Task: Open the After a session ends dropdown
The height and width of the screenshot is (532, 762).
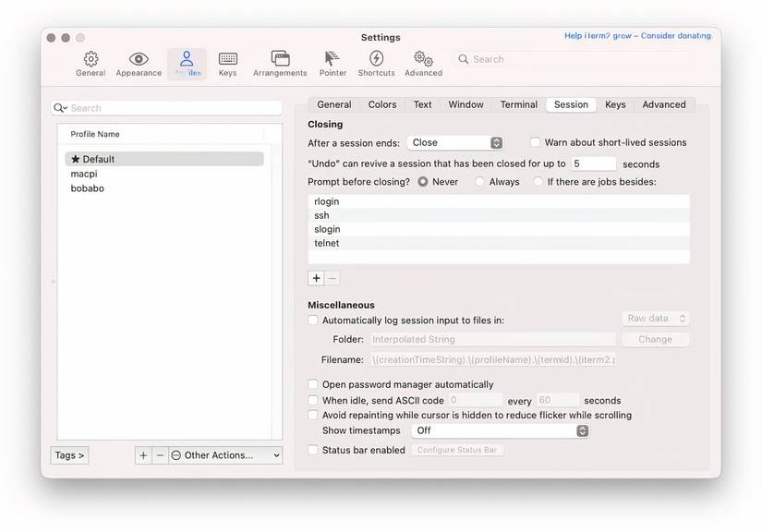Action: [455, 141]
